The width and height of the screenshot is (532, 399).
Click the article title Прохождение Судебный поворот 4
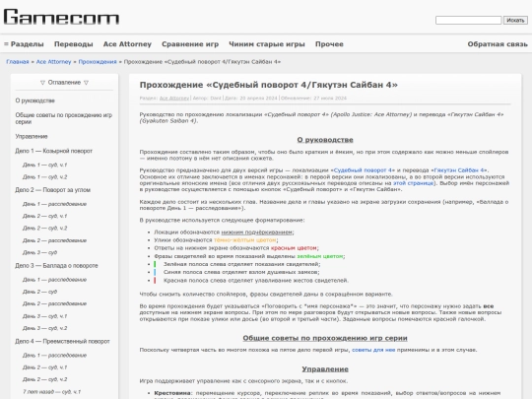(x=268, y=85)
